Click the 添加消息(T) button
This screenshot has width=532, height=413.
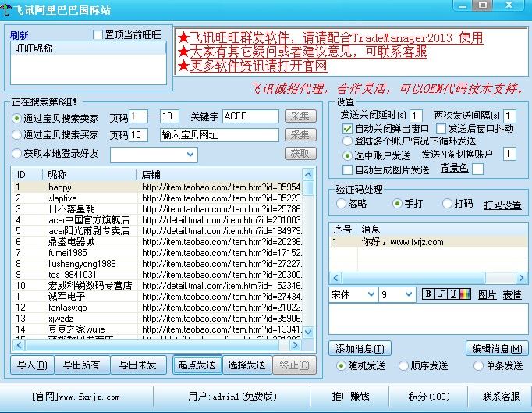(359, 348)
